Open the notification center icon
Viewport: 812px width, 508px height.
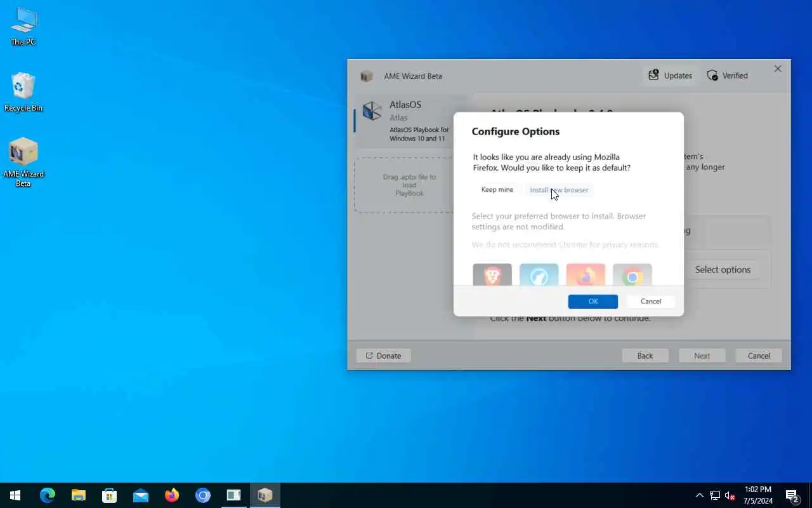(x=792, y=496)
